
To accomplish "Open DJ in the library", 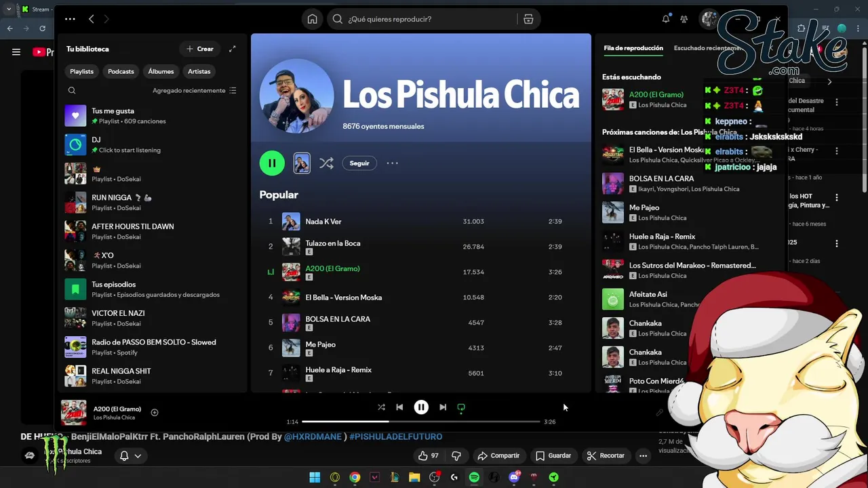I will click(x=152, y=145).
